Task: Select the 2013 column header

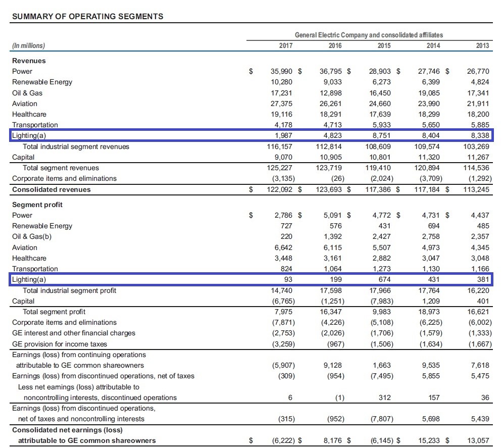Action: coord(482,45)
